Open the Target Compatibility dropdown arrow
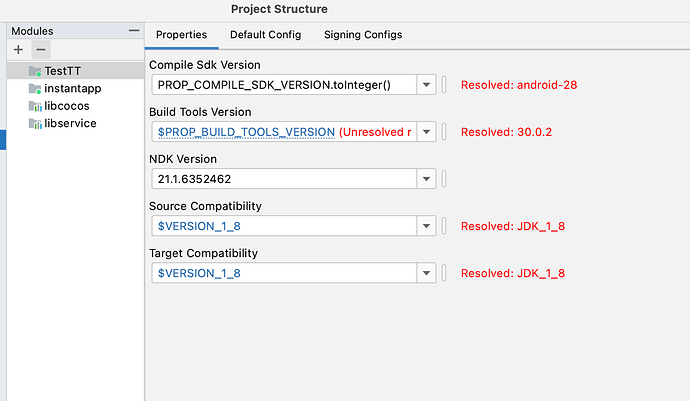 click(x=427, y=273)
